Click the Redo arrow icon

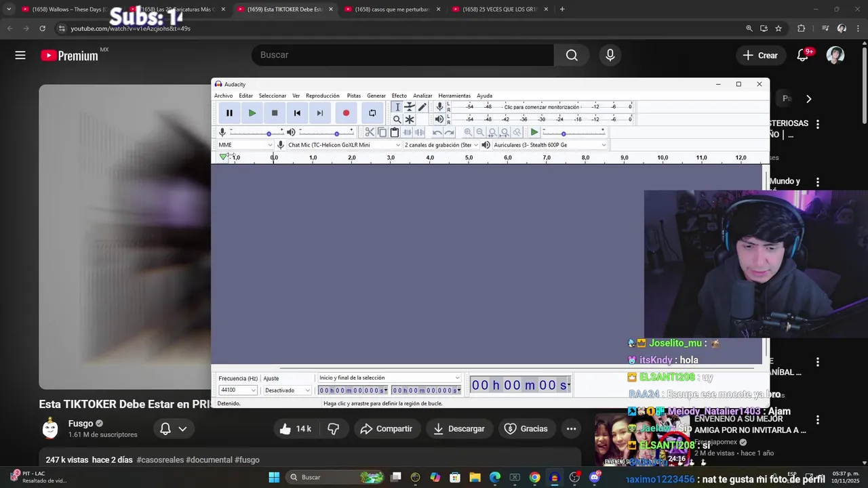click(450, 132)
